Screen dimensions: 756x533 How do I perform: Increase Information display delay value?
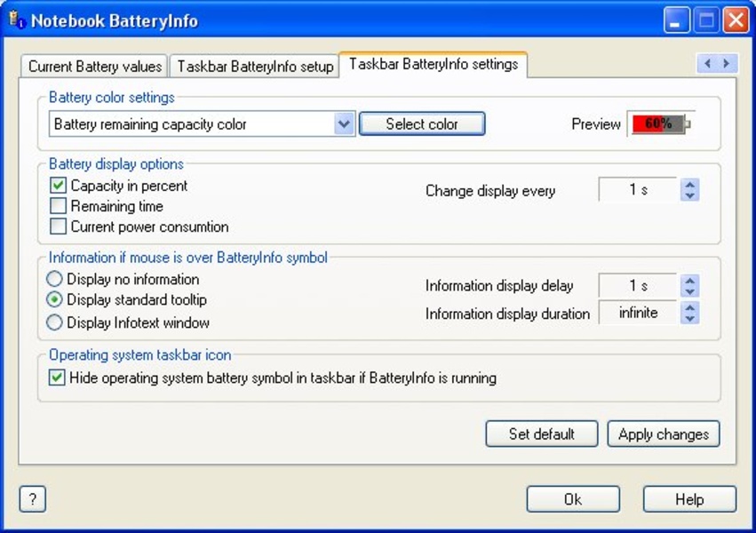point(690,281)
